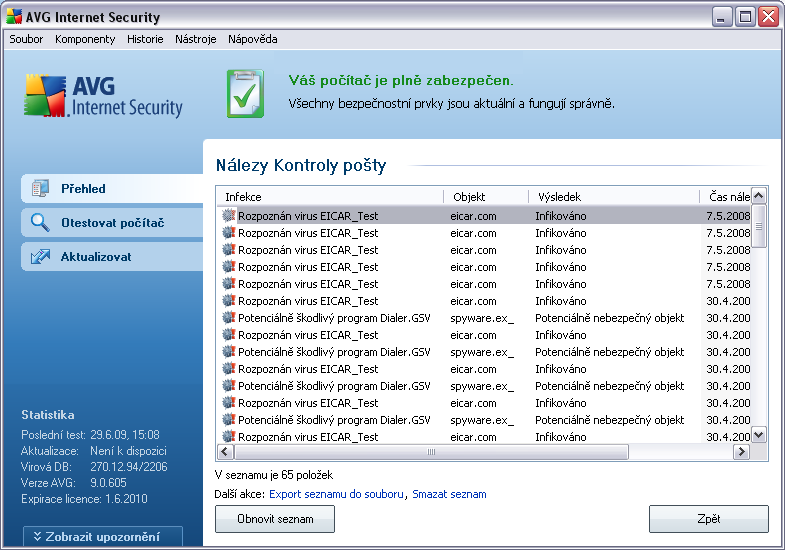Click the vertical scrollbar thumb
The width and height of the screenshot is (785, 550).
click(759, 226)
